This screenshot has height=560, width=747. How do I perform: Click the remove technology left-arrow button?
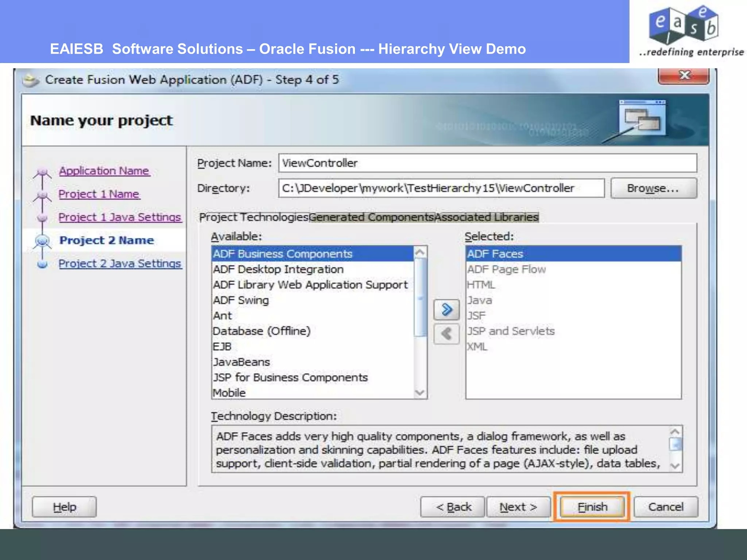[446, 334]
